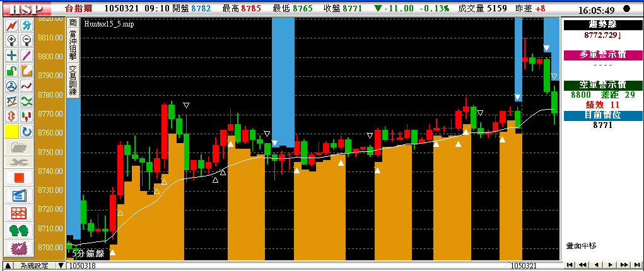Image resolution: width=644 pixels, height=271 pixels.
Task: Open the orange note edit icon
Action: [27, 71]
